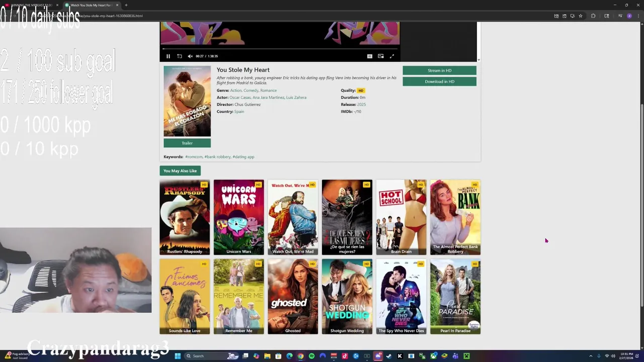Click Stream in HD button
This screenshot has height=362, width=644.
pyautogui.click(x=439, y=70)
